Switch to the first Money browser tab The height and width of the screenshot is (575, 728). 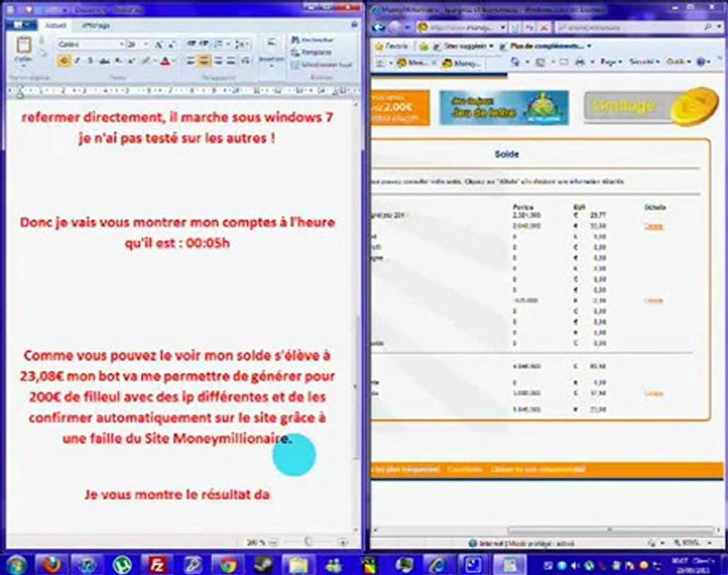coord(416,63)
